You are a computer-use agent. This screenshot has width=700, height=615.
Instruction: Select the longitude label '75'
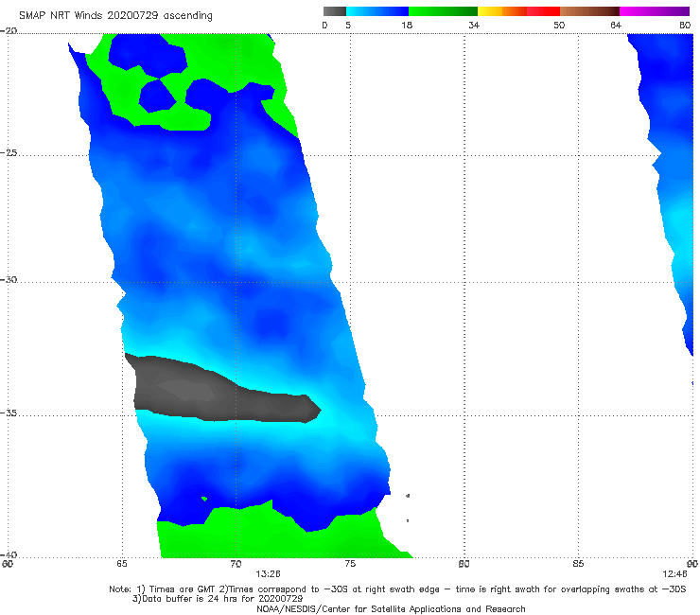pos(350,564)
